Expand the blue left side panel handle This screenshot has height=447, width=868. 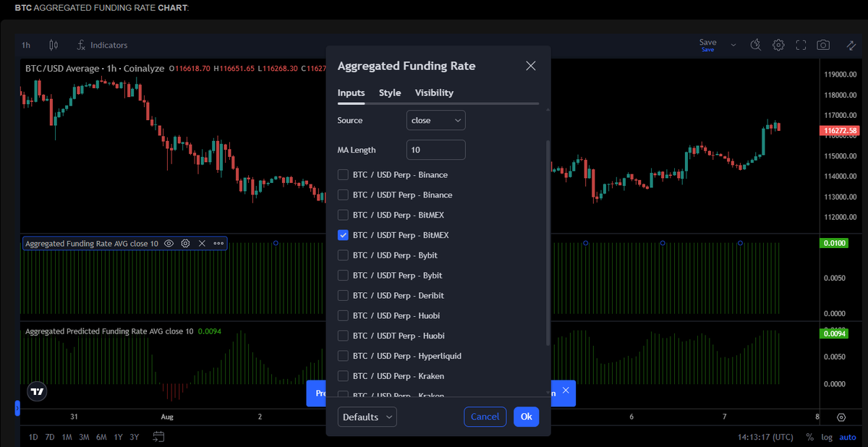[x=17, y=409]
